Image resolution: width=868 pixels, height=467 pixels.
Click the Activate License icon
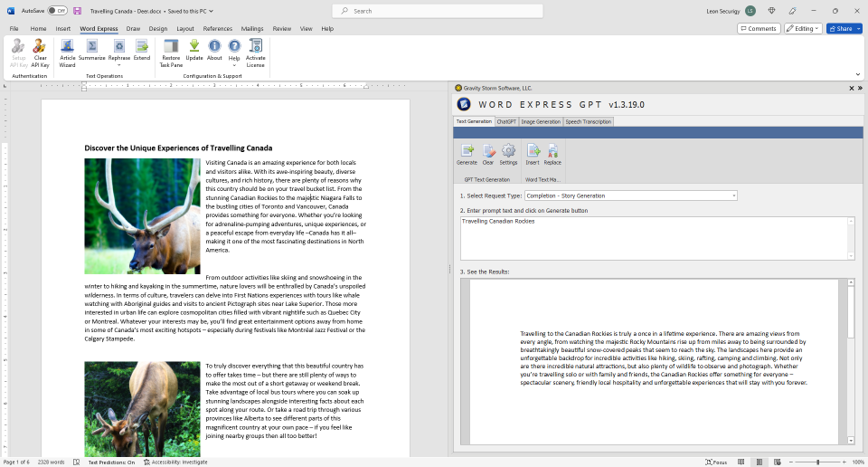(x=255, y=46)
